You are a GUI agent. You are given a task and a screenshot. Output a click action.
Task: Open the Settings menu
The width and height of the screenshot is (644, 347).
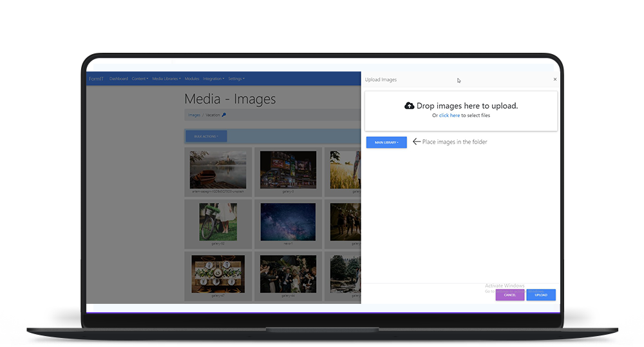[236, 79]
